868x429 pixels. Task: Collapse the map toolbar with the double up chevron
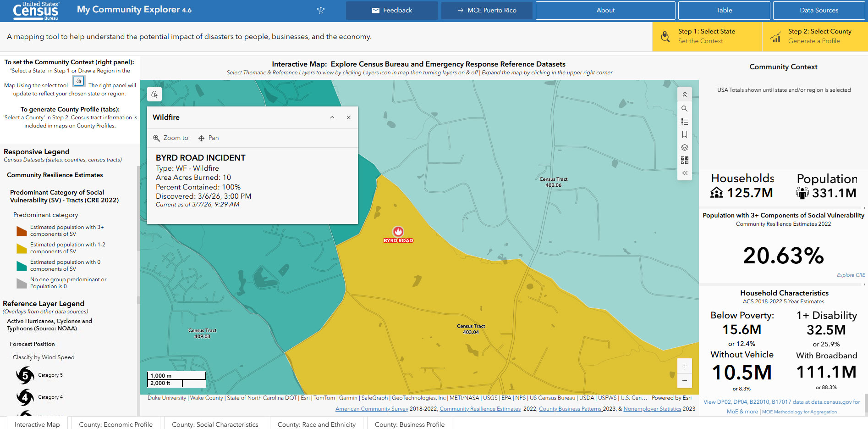pyautogui.click(x=684, y=95)
